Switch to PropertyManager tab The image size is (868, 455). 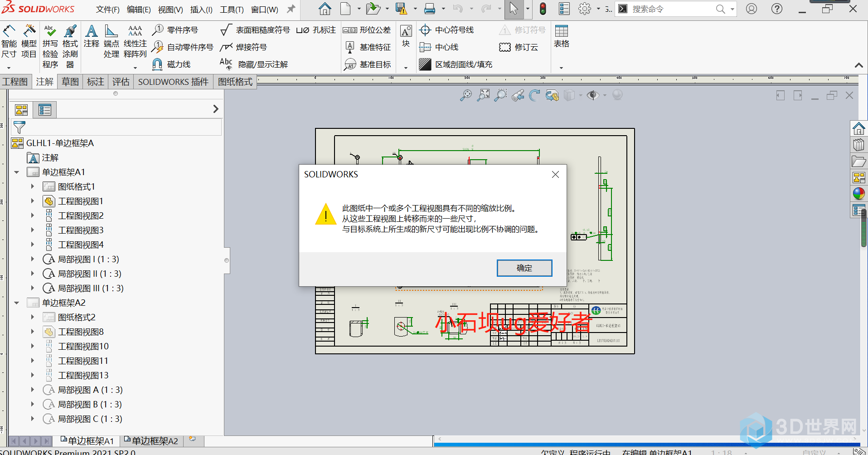[x=45, y=110]
